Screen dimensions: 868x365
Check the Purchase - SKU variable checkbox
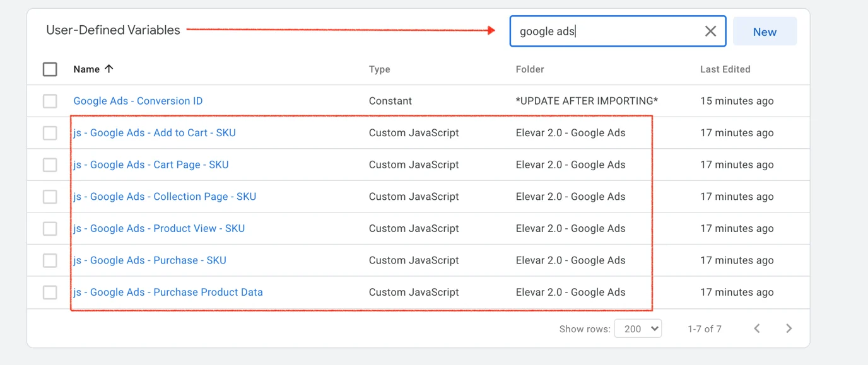[50, 260]
